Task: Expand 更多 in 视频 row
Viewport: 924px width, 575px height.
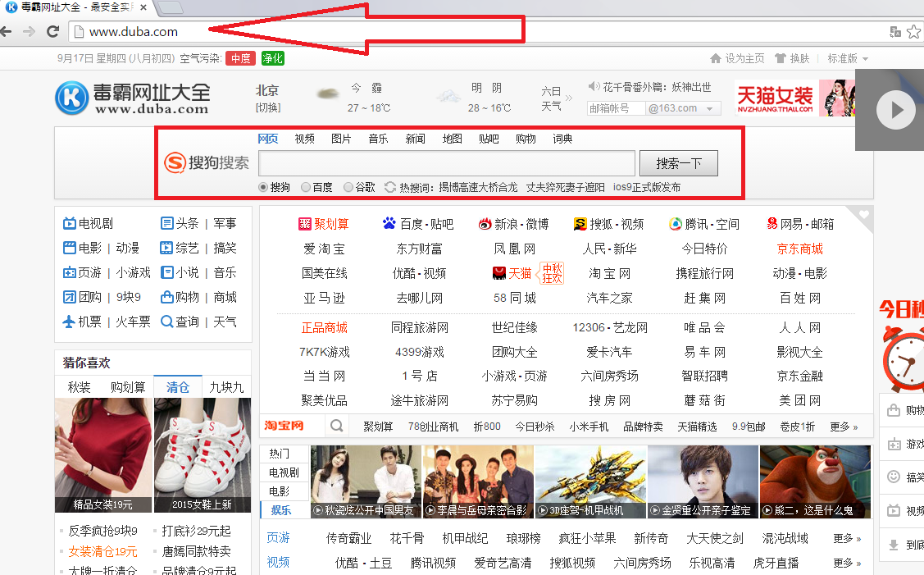Action: (x=847, y=563)
